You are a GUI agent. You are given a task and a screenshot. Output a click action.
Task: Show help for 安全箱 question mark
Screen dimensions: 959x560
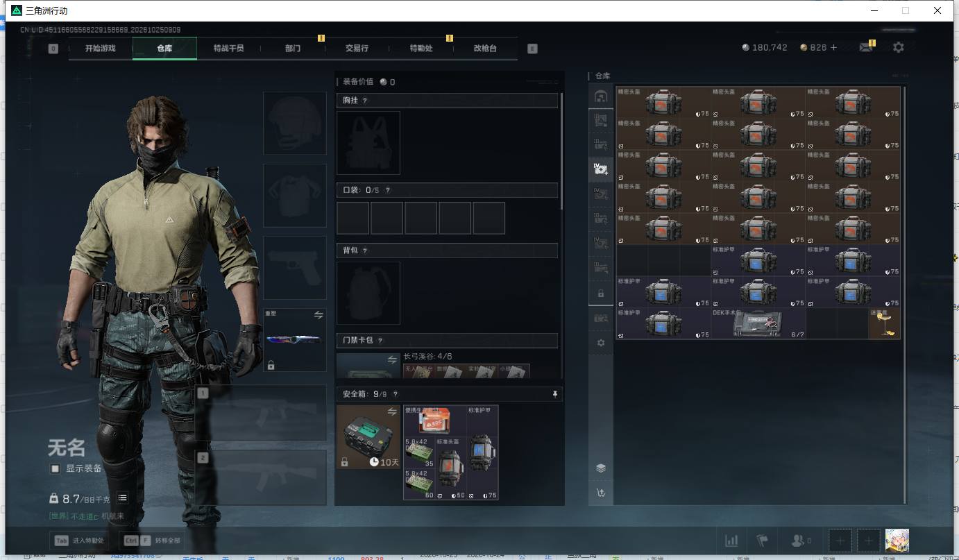pyautogui.click(x=394, y=394)
